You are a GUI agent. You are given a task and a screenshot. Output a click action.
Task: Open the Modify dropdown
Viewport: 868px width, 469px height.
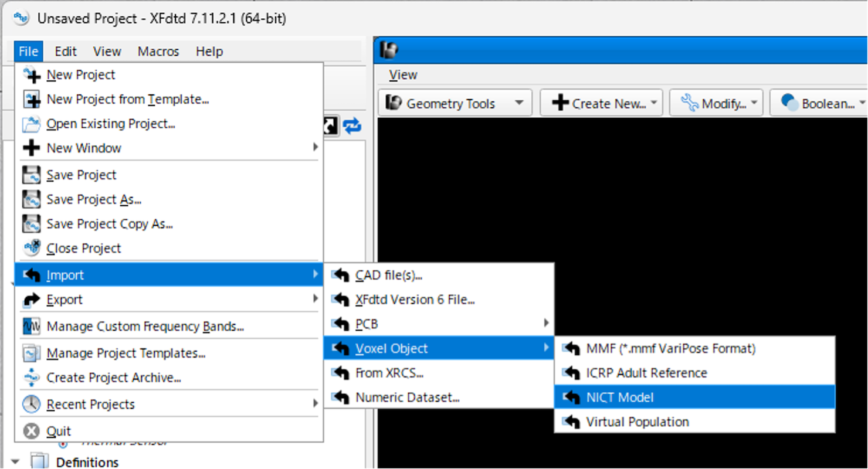coord(716,104)
